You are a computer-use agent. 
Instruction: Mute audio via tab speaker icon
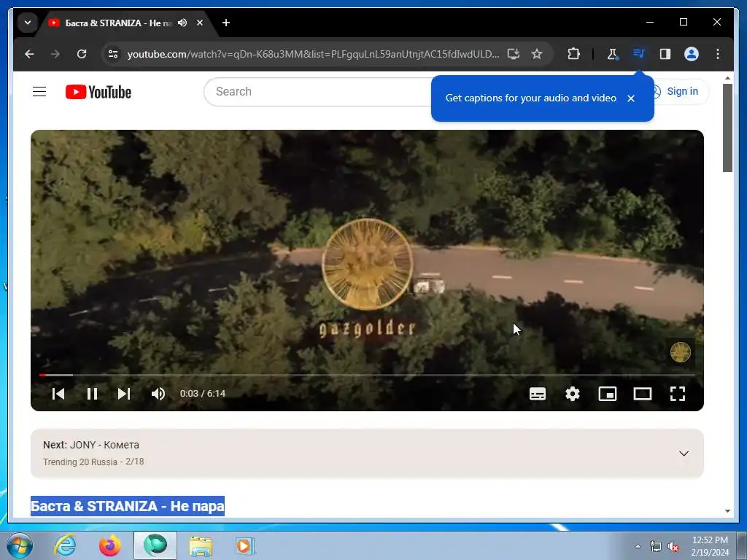pyautogui.click(x=182, y=23)
